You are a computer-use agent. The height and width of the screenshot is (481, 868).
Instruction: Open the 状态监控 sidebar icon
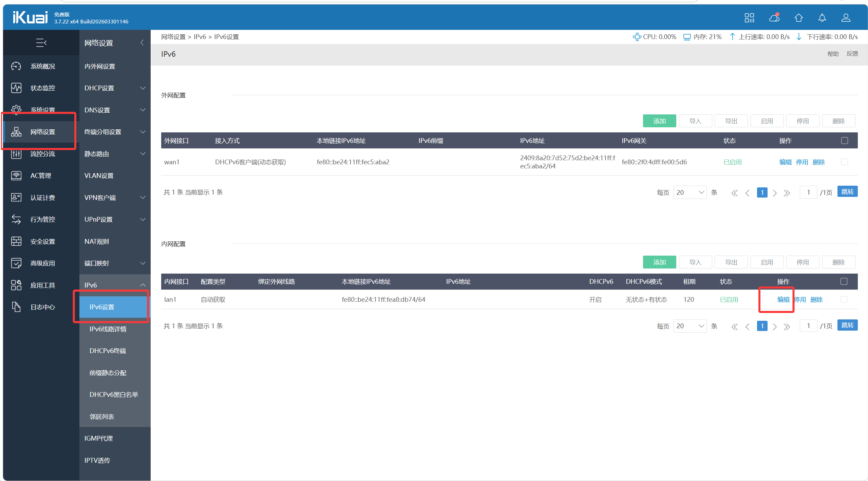click(x=16, y=88)
